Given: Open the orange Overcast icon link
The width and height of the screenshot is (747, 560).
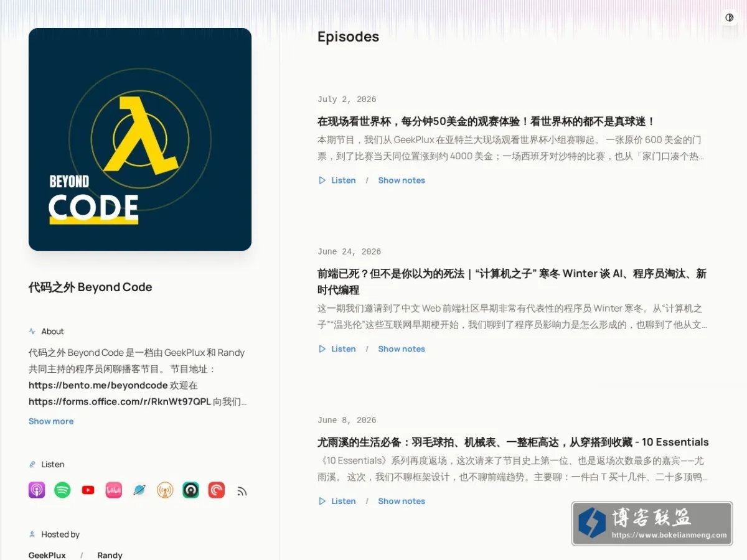Looking at the screenshot, I should [165, 490].
